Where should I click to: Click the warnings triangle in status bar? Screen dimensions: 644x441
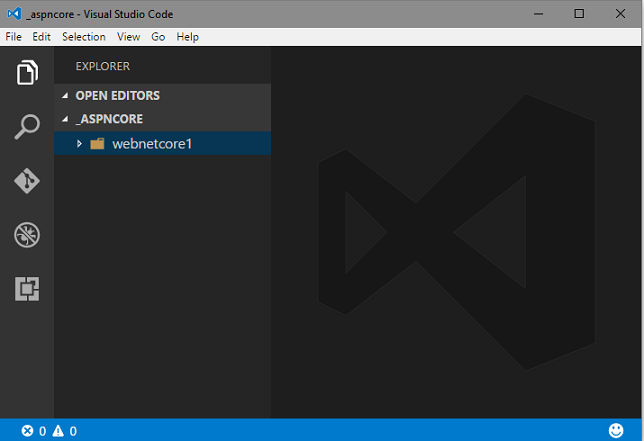point(58,431)
